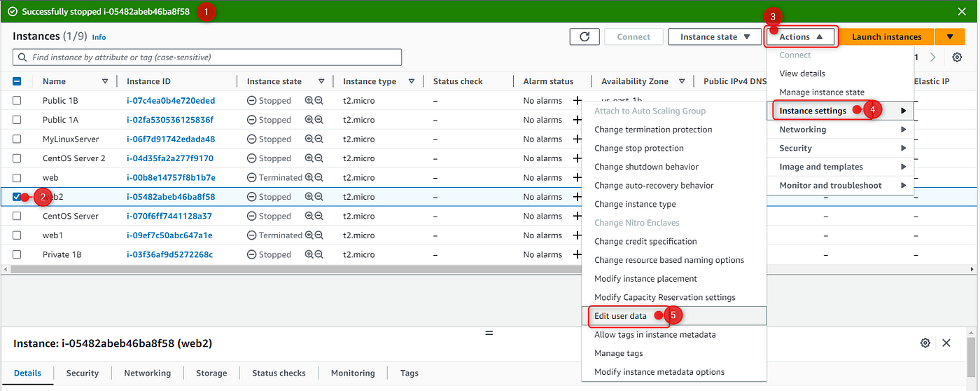Zoom in on Public 1B instance state

coord(309,101)
